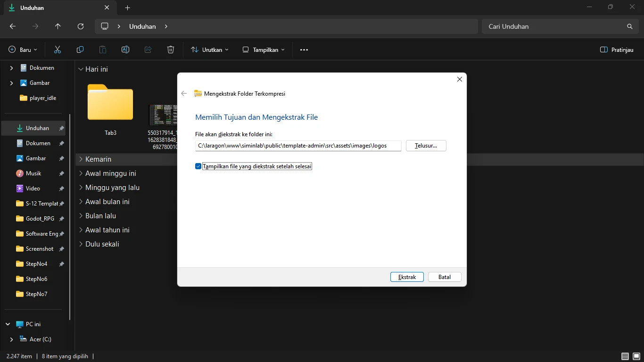
Task: Expand the Kemarin group
Action: coord(81,159)
